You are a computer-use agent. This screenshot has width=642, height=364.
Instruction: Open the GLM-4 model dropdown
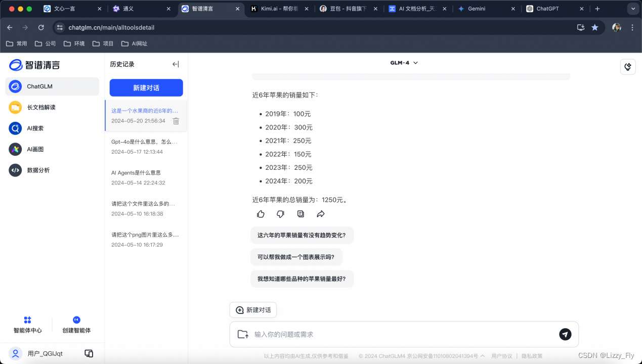click(404, 62)
